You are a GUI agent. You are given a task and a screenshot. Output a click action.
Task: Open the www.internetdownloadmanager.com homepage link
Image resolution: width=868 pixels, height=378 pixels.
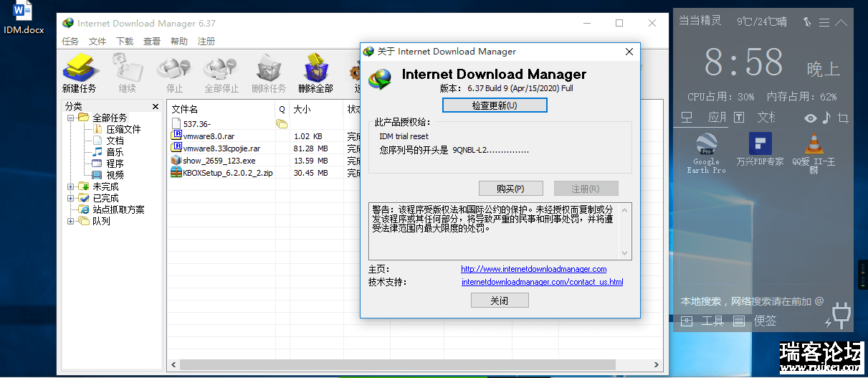point(534,269)
